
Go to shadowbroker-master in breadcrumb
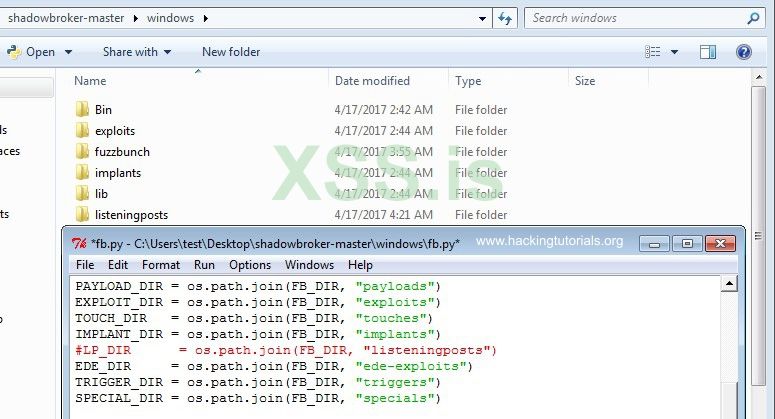(x=66, y=18)
